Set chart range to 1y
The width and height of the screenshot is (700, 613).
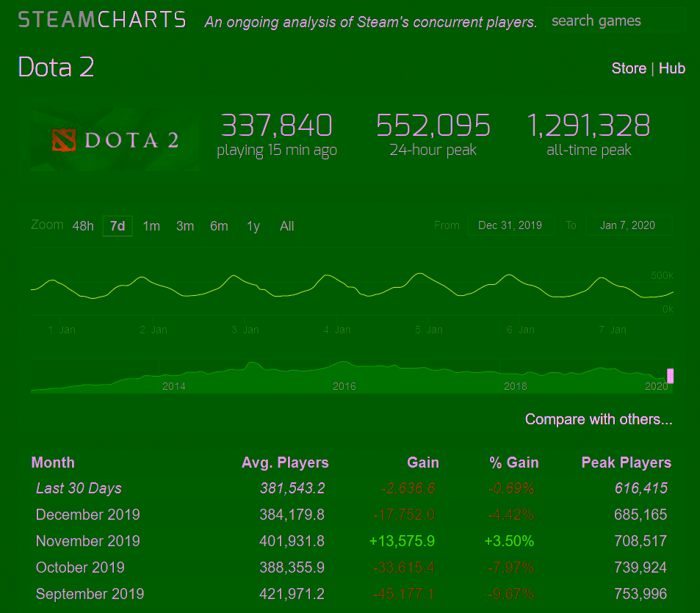pos(253,226)
